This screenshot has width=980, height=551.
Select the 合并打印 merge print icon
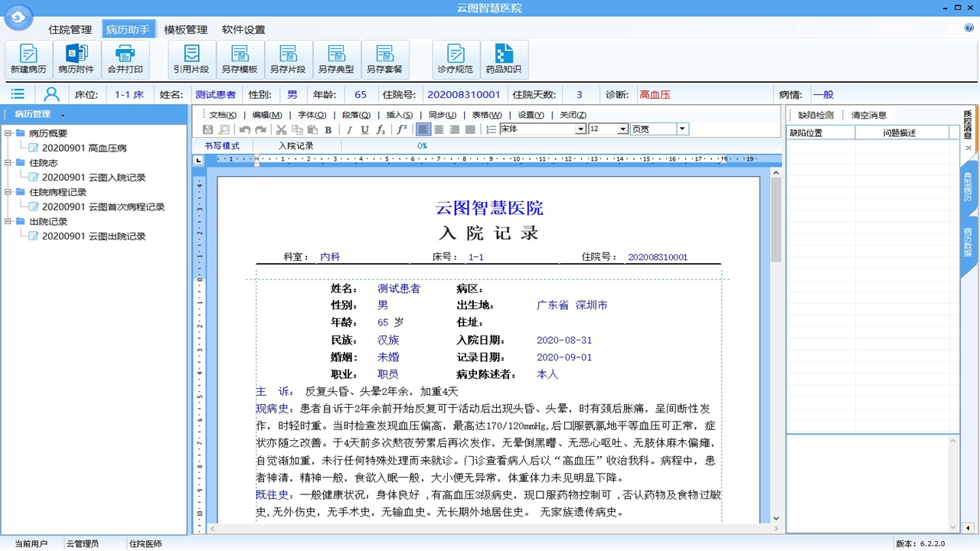(x=126, y=58)
